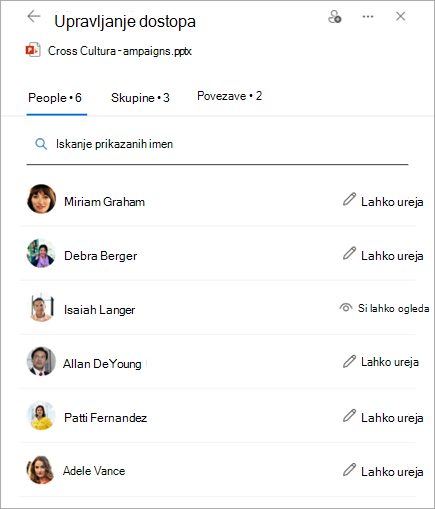Select the People tab

coord(55,98)
